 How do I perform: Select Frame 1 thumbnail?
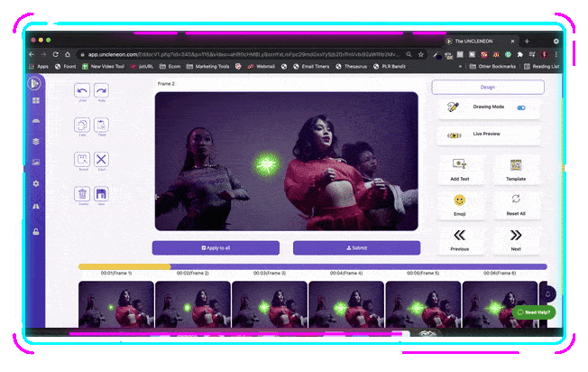click(116, 304)
